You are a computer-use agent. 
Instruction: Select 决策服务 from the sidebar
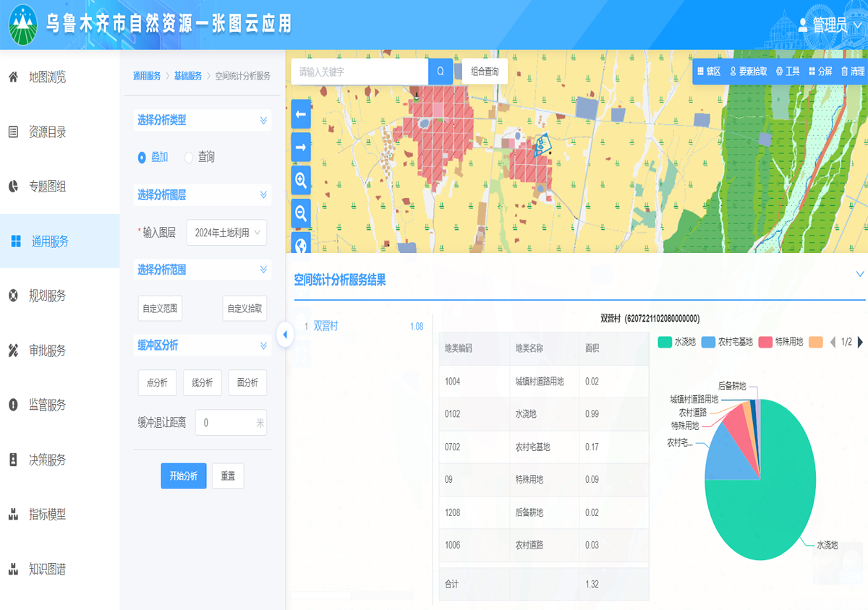pyautogui.click(x=59, y=460)
